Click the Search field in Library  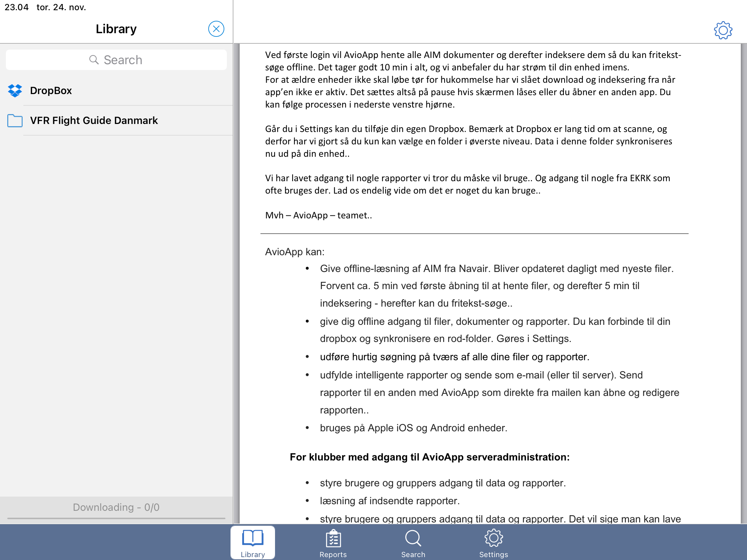tap(116, 60)
